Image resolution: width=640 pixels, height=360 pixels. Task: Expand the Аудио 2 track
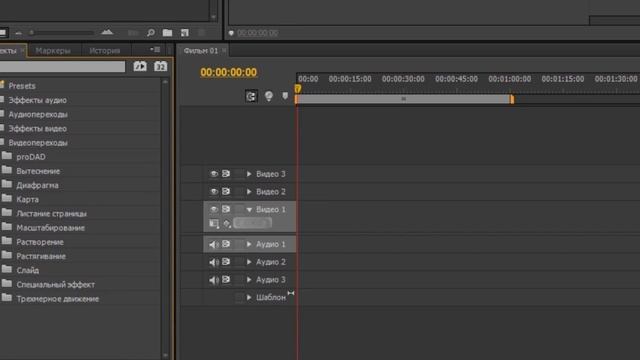coord(249,262)
